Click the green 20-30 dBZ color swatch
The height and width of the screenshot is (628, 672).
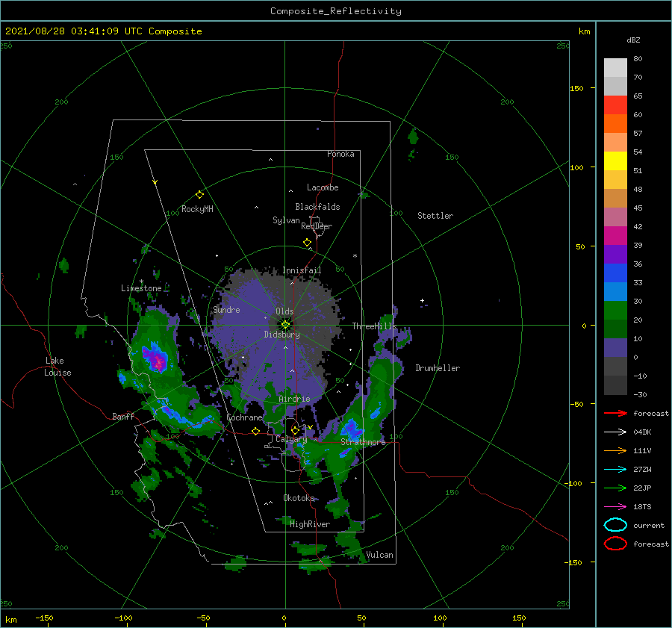point(615,310)
